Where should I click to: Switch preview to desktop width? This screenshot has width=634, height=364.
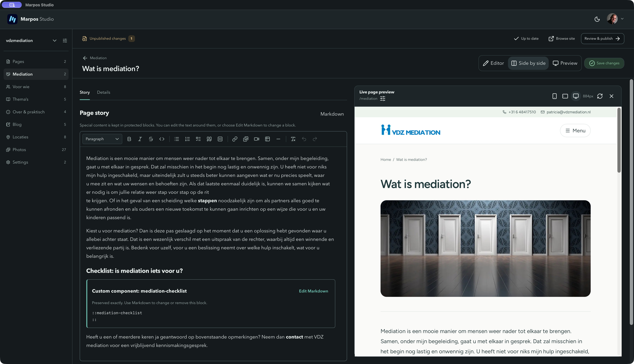click(576, 96)
